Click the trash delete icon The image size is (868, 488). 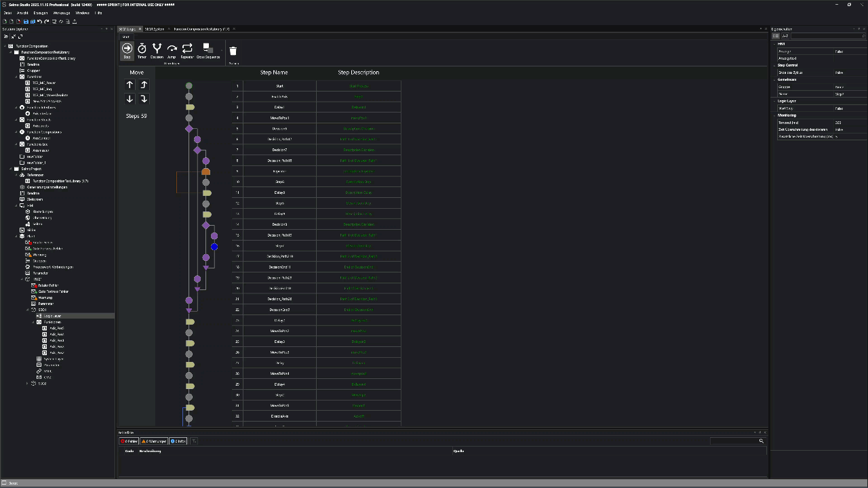click(233, 52)
